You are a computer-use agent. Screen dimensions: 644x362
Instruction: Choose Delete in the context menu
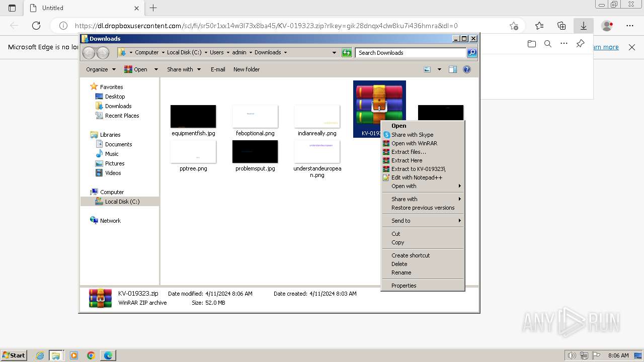[423, 264]
